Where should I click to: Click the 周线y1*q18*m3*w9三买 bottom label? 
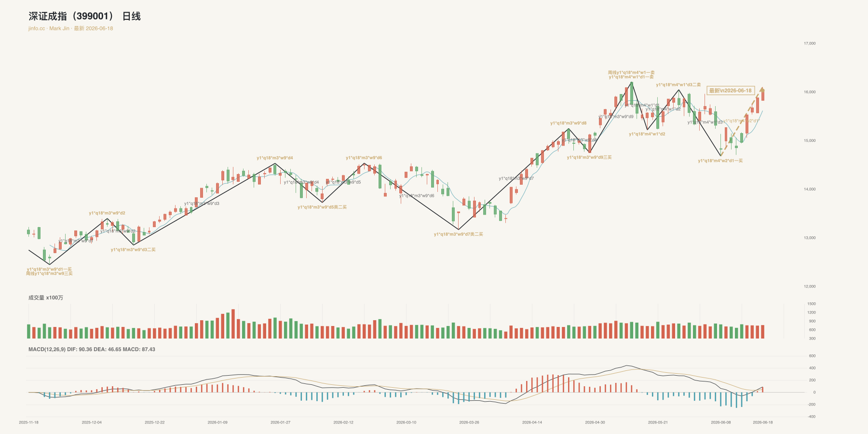[49, 274]
